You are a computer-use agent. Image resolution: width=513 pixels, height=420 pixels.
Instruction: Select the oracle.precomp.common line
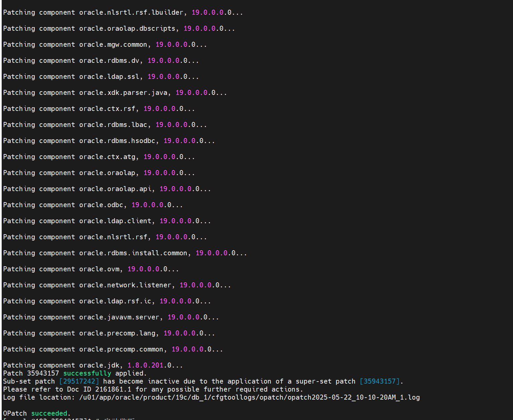tap(113, 349)
